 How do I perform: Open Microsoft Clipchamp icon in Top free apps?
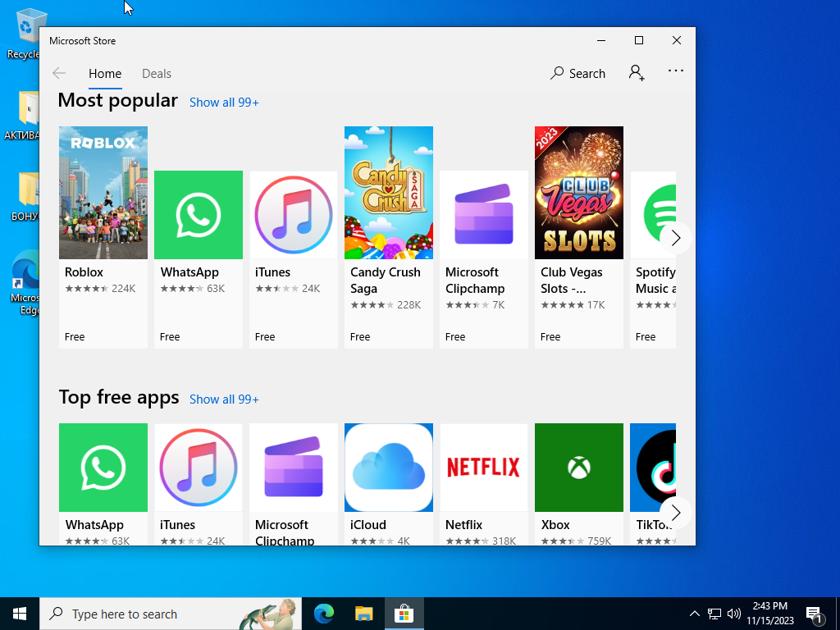pyautogui.click(x=294, y=468)
